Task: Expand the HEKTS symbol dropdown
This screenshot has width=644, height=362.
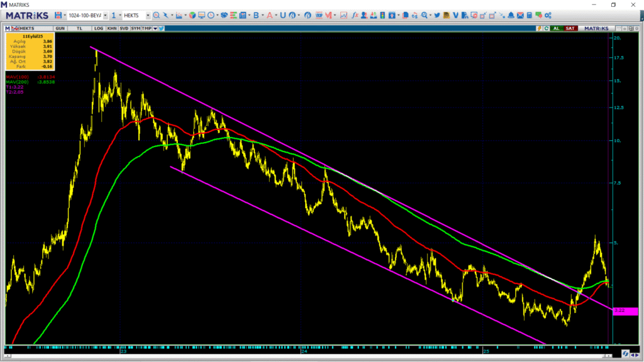Action: 148,15
